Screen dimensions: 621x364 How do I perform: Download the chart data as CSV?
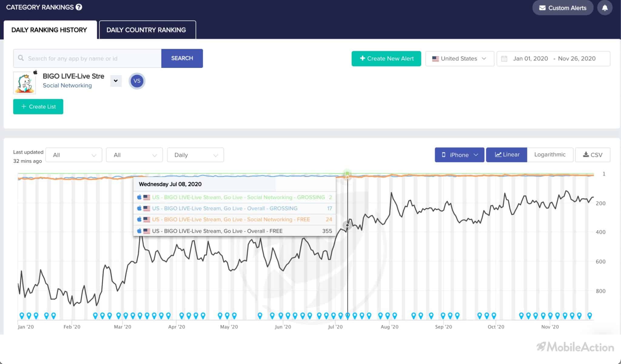coord(592,155)
